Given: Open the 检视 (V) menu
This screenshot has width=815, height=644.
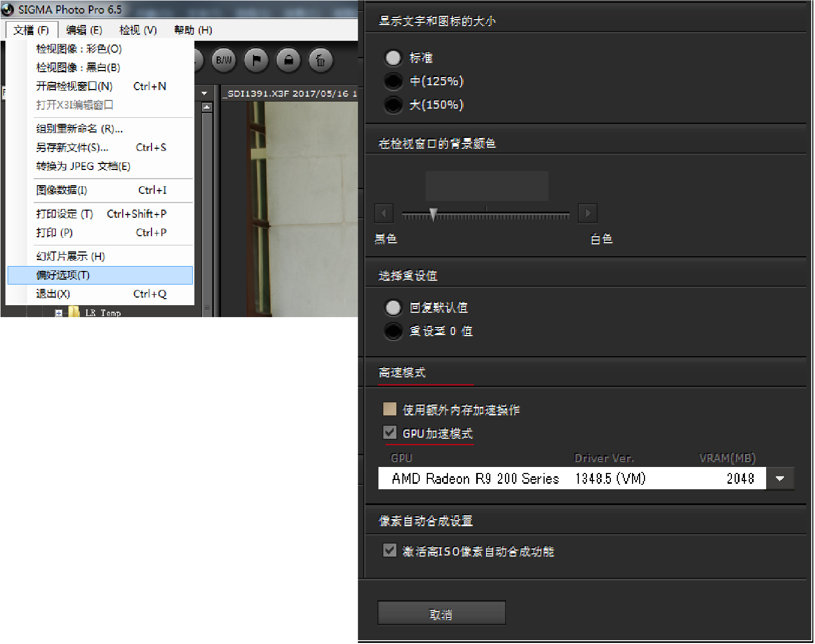Looking at the screenshot, I should [x=137, y=30].
